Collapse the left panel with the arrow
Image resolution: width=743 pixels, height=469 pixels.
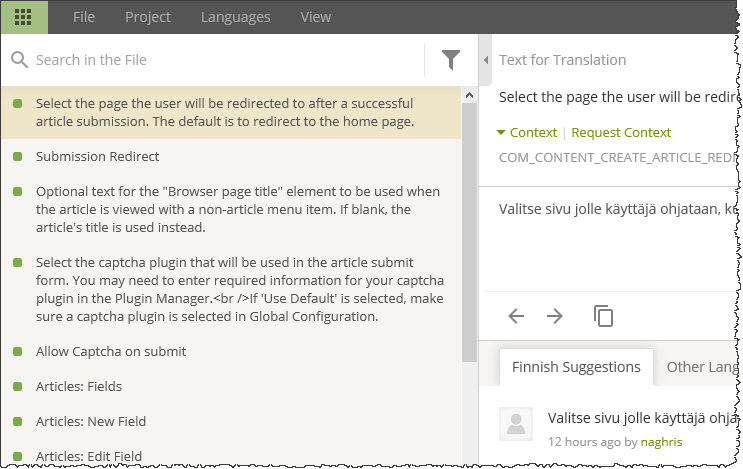pos(486,60)
